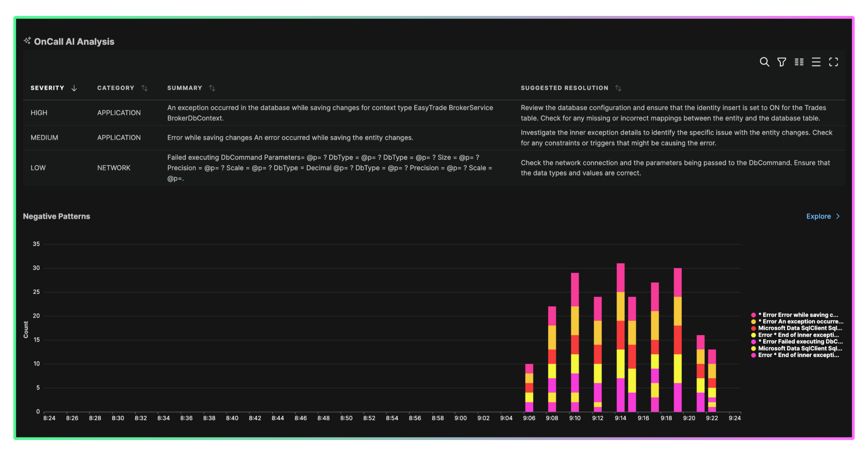The height and width of the screenshot is (456, 868).
Task: Toggle 'Error An exception occurre' legend series
Action: [800, 321]
